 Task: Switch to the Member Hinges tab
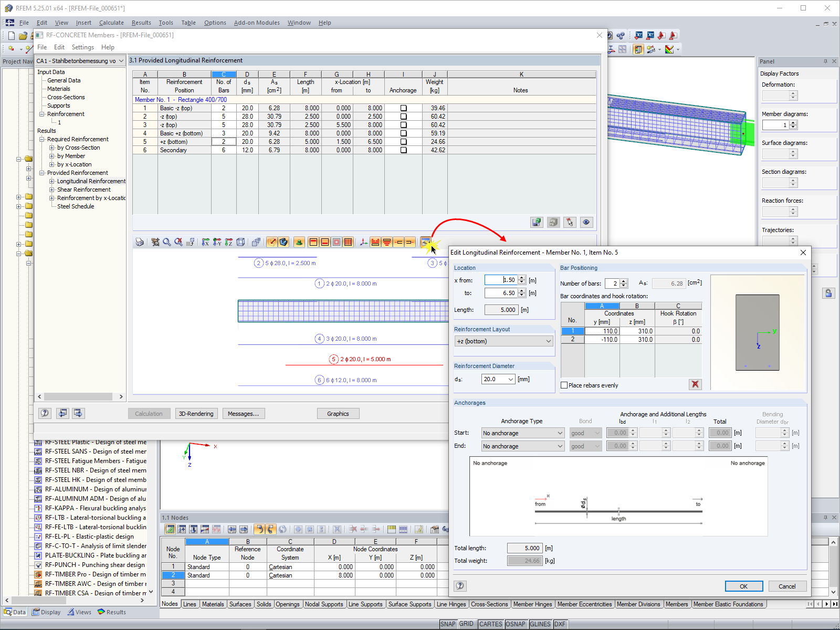(532, 604)
